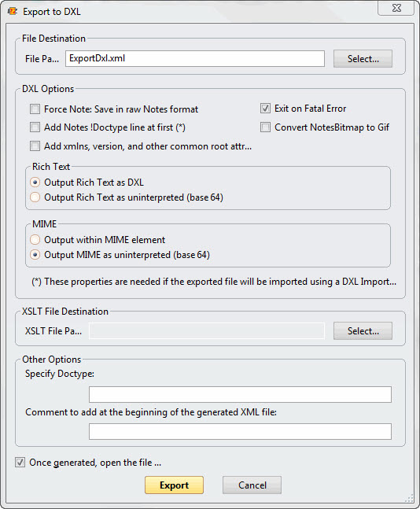Choose Output Rich Text as uninterpreted base64
This screenshot has height=509, width=420.
pyautogui.click(x=35, y=197)
